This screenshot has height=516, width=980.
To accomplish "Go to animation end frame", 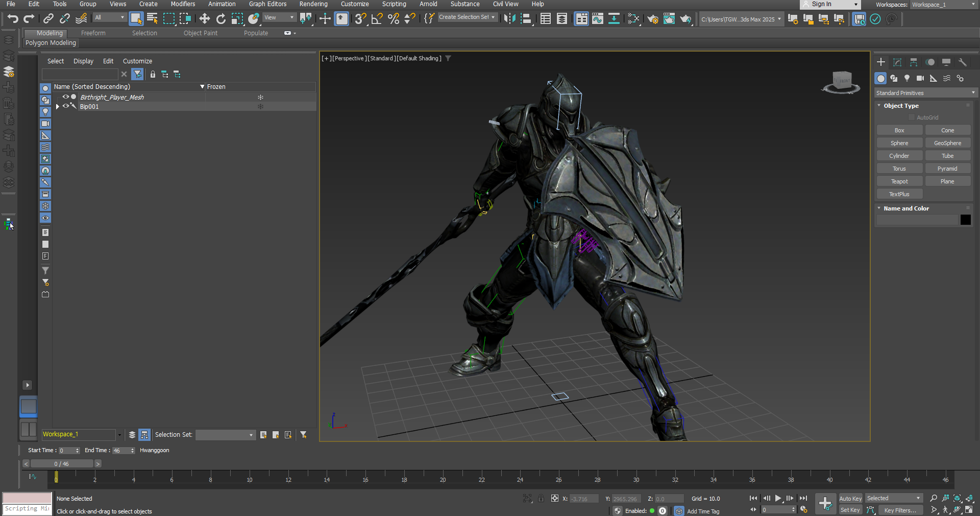I will click(803, 498).
